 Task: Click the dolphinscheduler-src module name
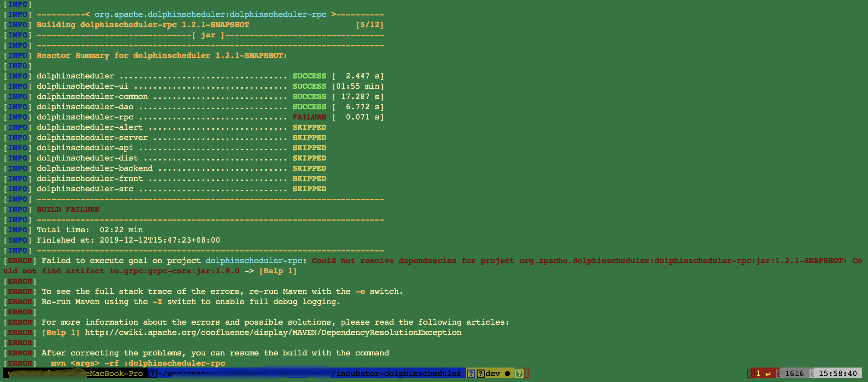[85, 189]
